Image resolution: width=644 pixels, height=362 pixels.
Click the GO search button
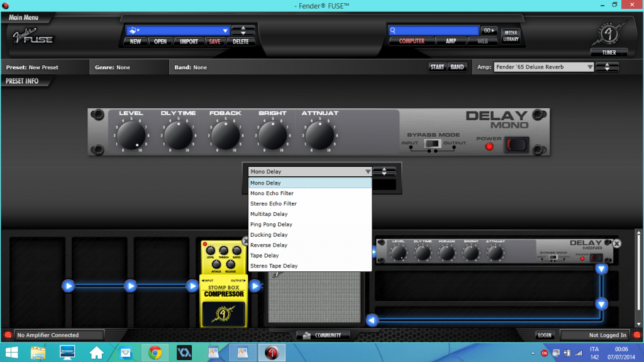coord(489,30)
